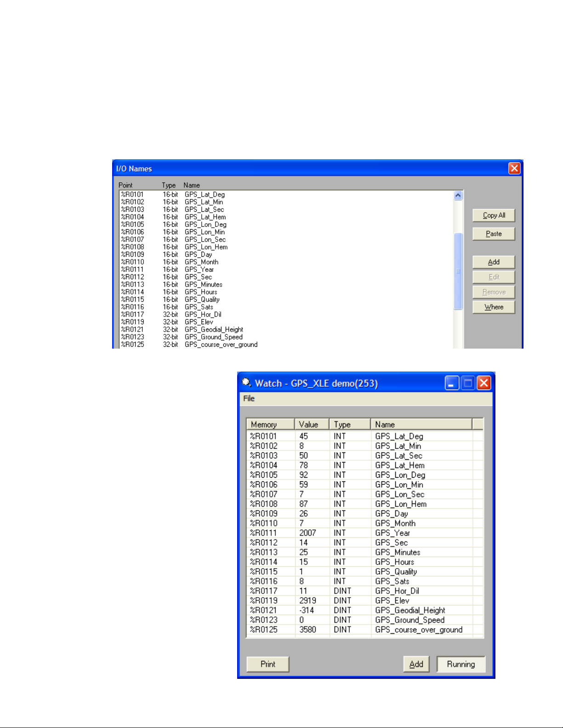
Task: Click the Print button in Watch window
Action: (x=268, y=664)
